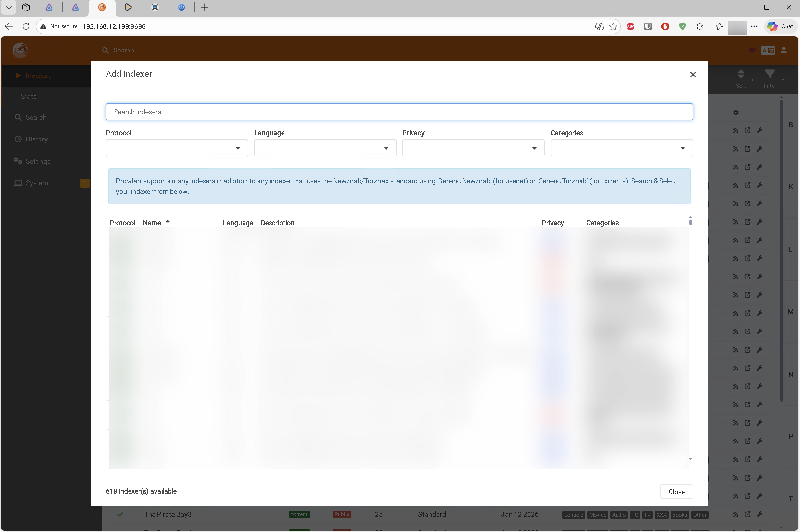Click the Prowlarr logo icon
800x532 pixels.
[x=20, y=50]
